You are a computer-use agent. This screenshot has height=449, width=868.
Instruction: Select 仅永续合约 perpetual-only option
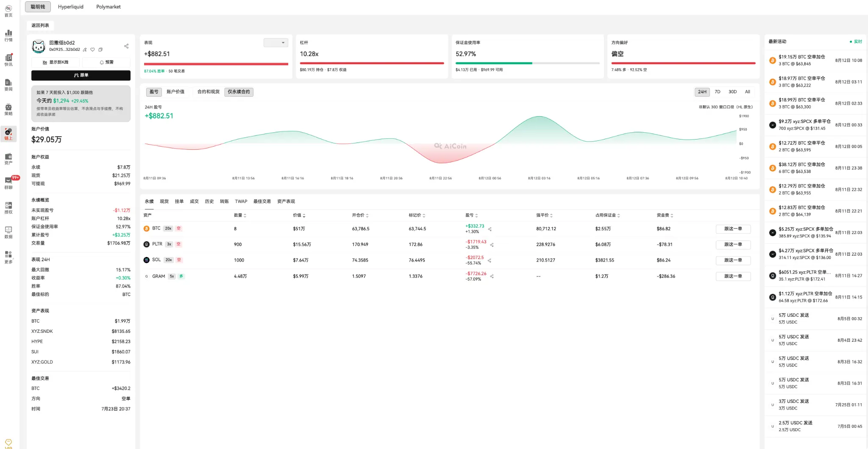(239, 92)
